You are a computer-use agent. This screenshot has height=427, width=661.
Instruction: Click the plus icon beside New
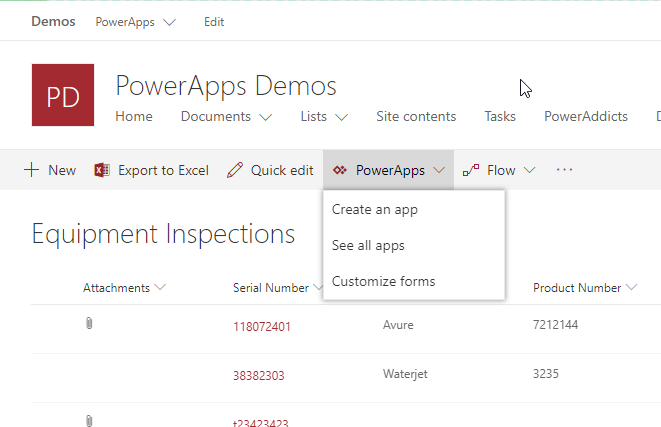pyautogui.click(x=32, y=170)
